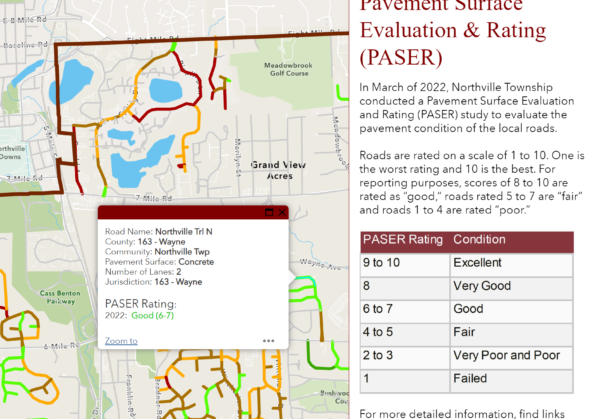This screenshot has width=600, height=419.
Task: Select the 'Excellent' condition cell
Action: point(512,265)
